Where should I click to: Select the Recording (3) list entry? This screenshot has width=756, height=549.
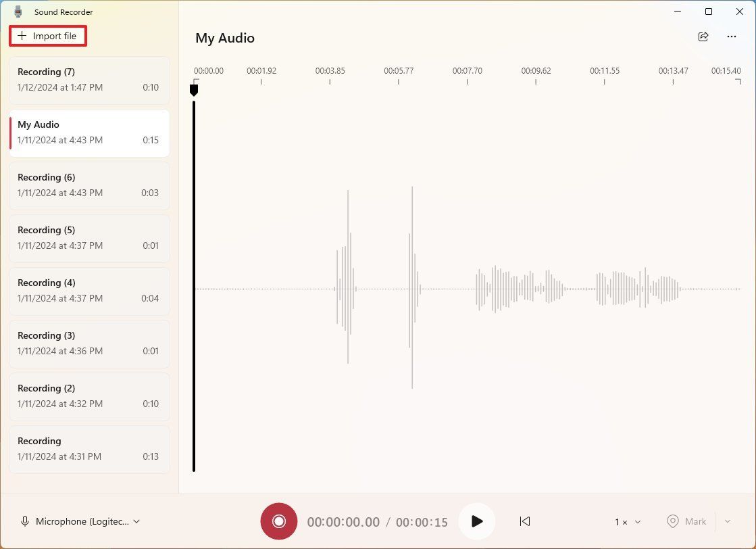(89, 343)
